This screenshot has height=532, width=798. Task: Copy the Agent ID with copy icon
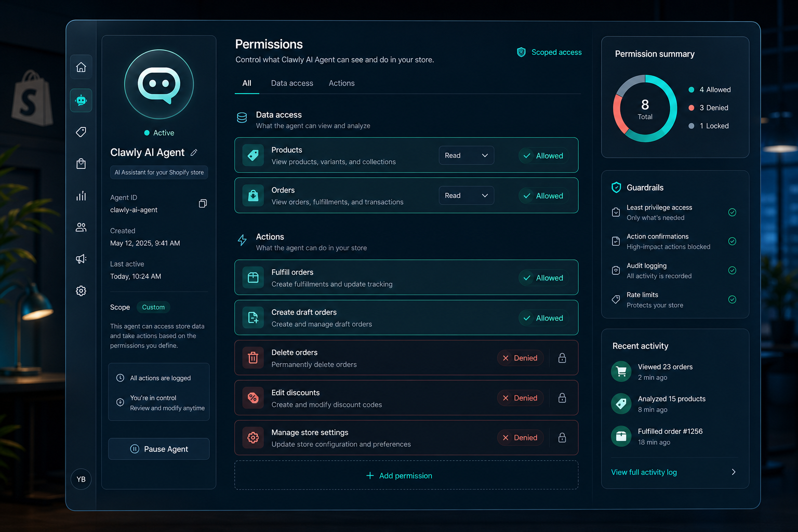(x=203, y=204)
